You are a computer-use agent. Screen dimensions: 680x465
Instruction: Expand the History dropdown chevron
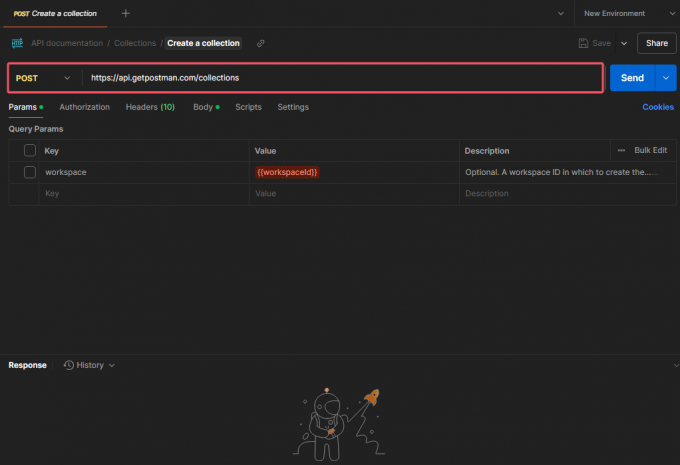[x=112, y=366]
